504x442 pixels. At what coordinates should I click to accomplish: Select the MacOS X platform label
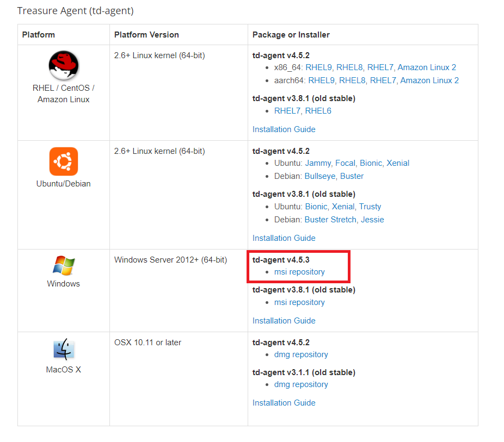tap(63, 370)
